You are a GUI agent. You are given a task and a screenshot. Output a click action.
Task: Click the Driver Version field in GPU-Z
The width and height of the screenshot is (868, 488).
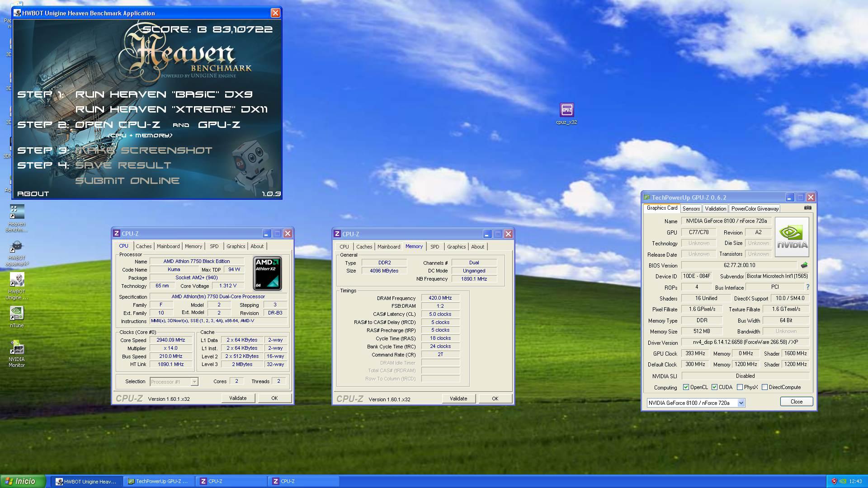(x=745, y=342)
